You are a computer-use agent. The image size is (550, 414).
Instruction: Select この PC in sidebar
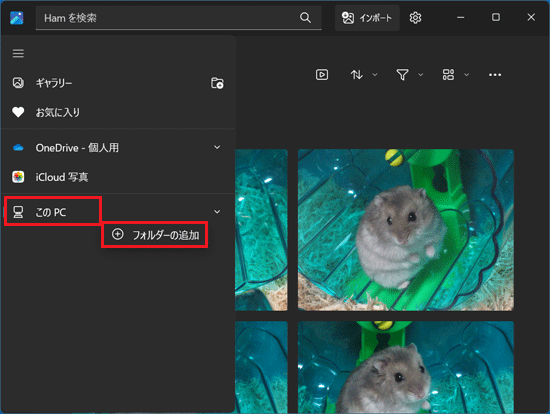(53, 212)
